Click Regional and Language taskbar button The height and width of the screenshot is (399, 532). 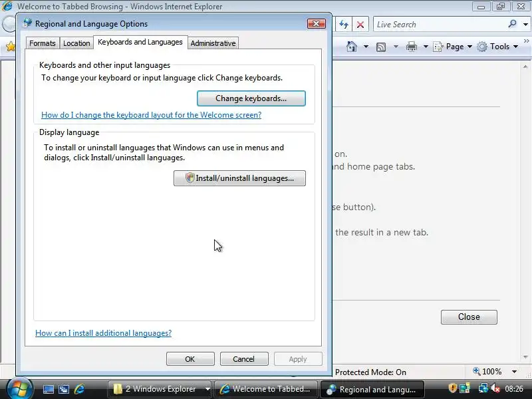372,390
